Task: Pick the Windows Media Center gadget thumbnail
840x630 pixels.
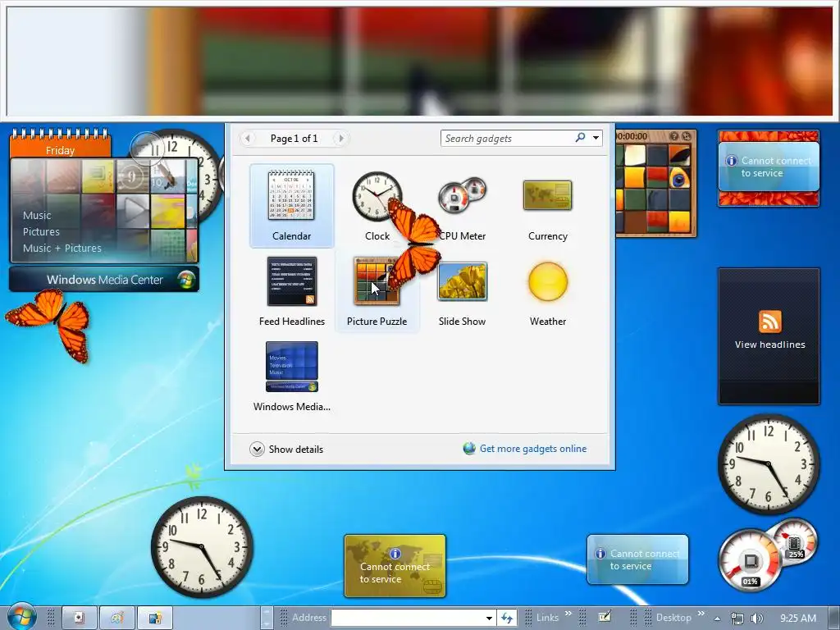Action: pos(292,367)
